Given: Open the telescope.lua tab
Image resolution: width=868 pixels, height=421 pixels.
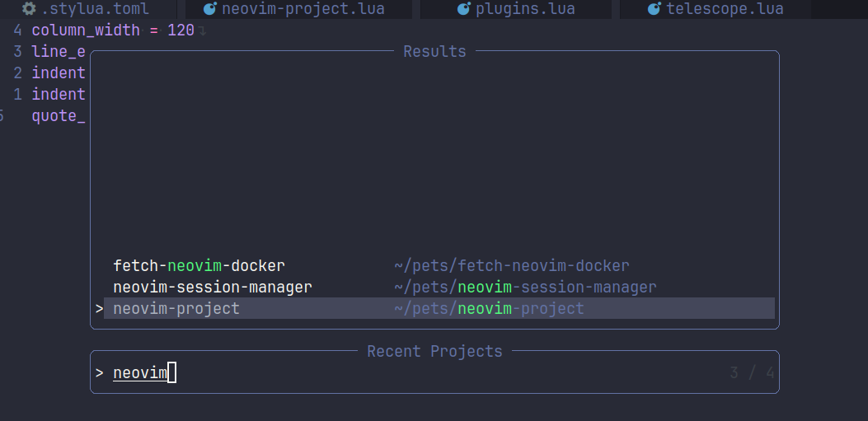Looking at the screenshot, I should (716, 9).
